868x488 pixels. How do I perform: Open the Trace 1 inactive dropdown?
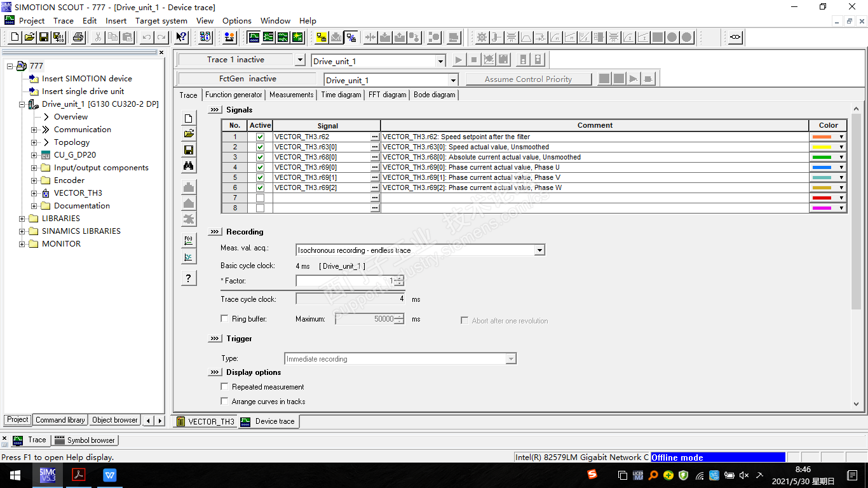point(300,60)
